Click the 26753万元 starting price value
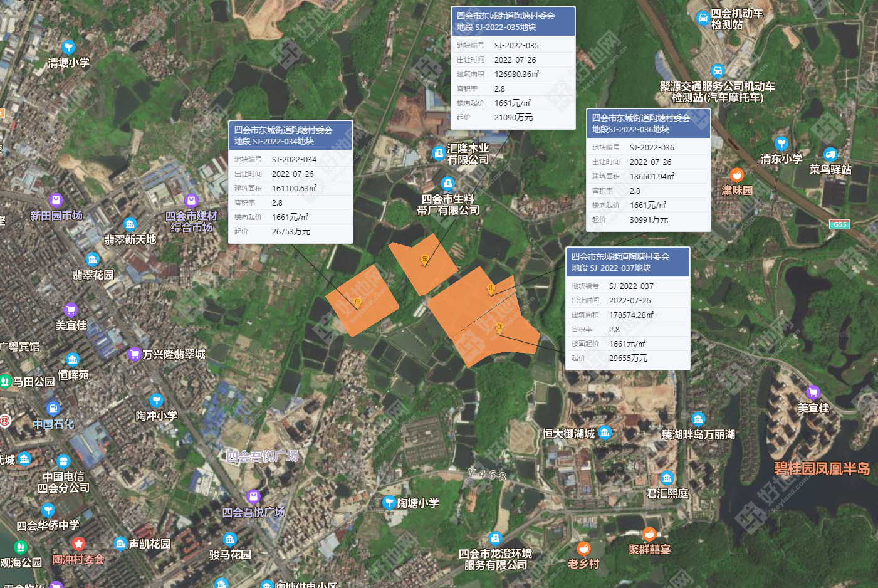The image size is (878, 588). (x=291, y=231)
